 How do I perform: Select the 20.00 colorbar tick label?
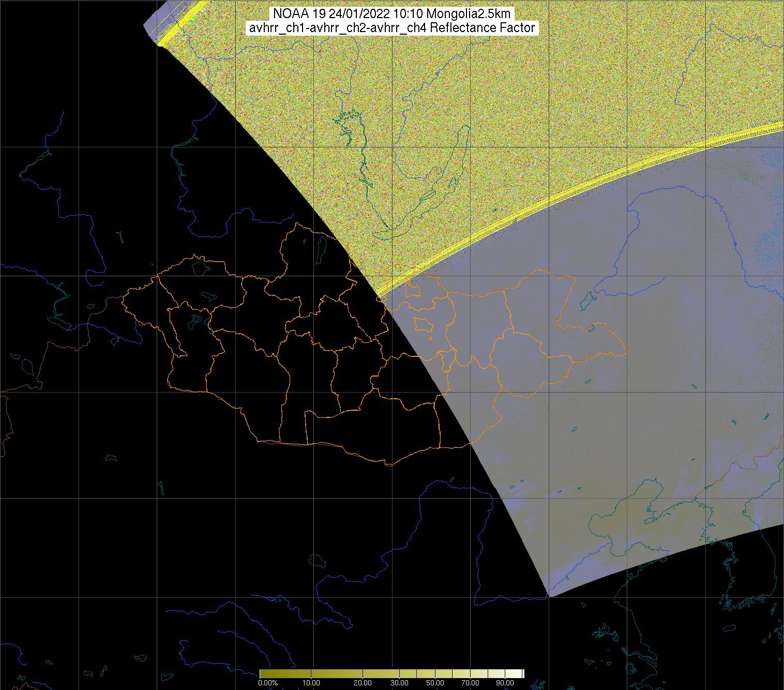363,683
